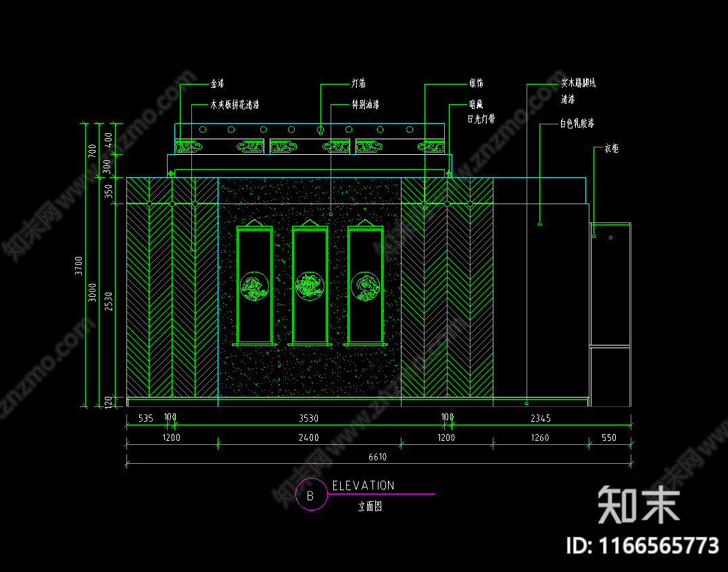Select the 350 dimension value
This screenshot has width=728, height=572.
coord(109,191)
